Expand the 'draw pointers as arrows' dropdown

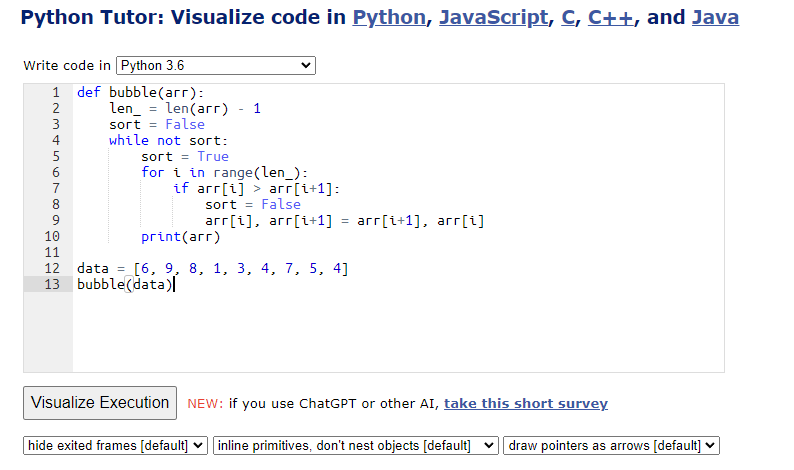point(611,446)
